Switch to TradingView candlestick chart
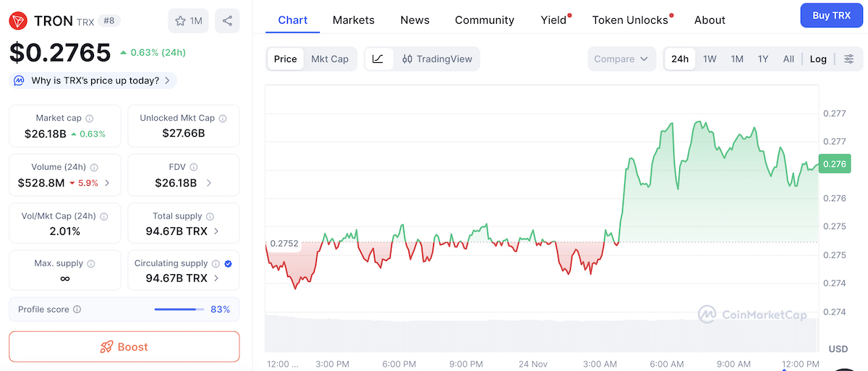The height and width of the screenshot is (371, 868). pos(436,59)
